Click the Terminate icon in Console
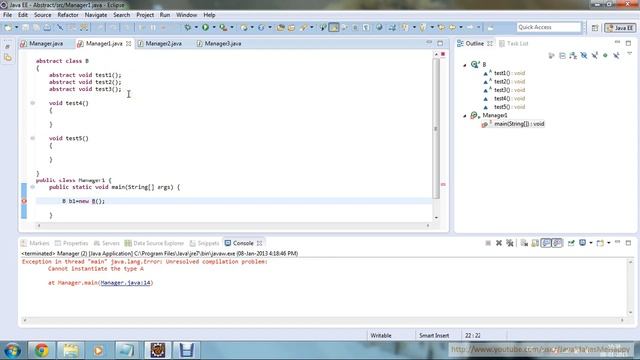This screenshot has width=640, height=360. (488, 243)
